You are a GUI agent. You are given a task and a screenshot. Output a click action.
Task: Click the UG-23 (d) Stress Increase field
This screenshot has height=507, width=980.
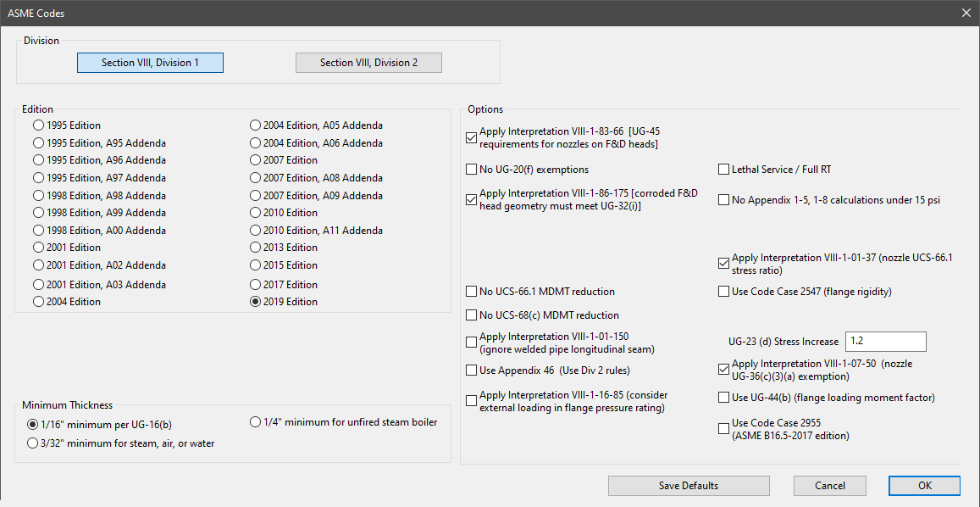885,342
